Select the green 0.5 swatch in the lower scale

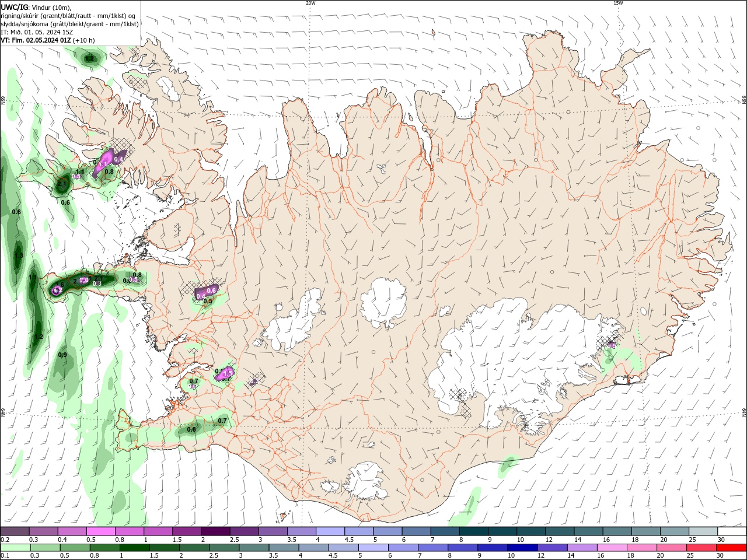pyautogui.click(x=74, y=548)
